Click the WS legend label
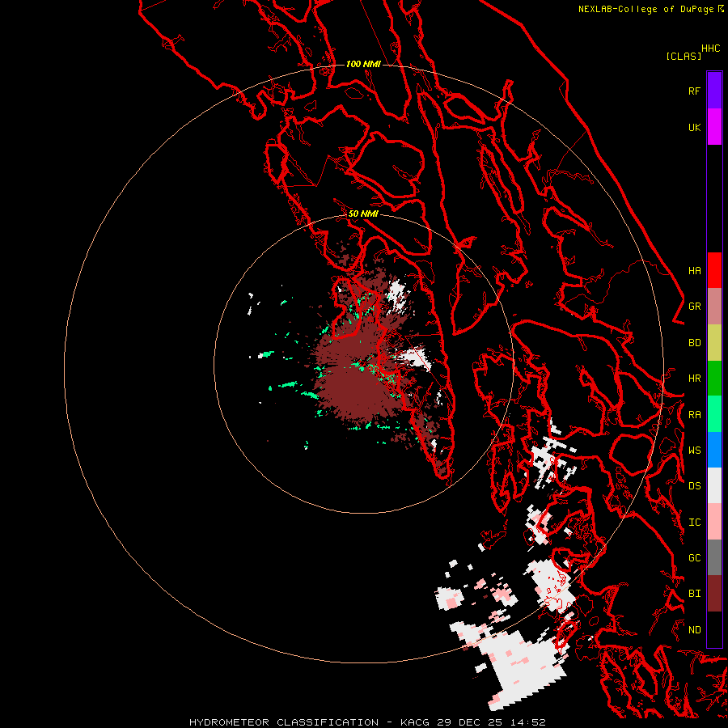This screenshot has height=728, width=728. [694, 451]
